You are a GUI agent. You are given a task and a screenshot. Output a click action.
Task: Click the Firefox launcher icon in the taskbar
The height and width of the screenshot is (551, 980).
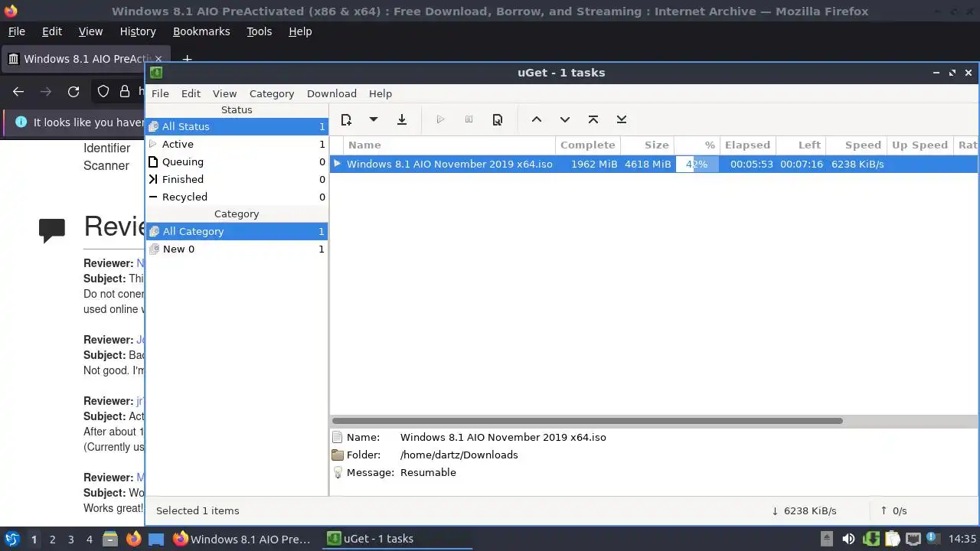133,539
